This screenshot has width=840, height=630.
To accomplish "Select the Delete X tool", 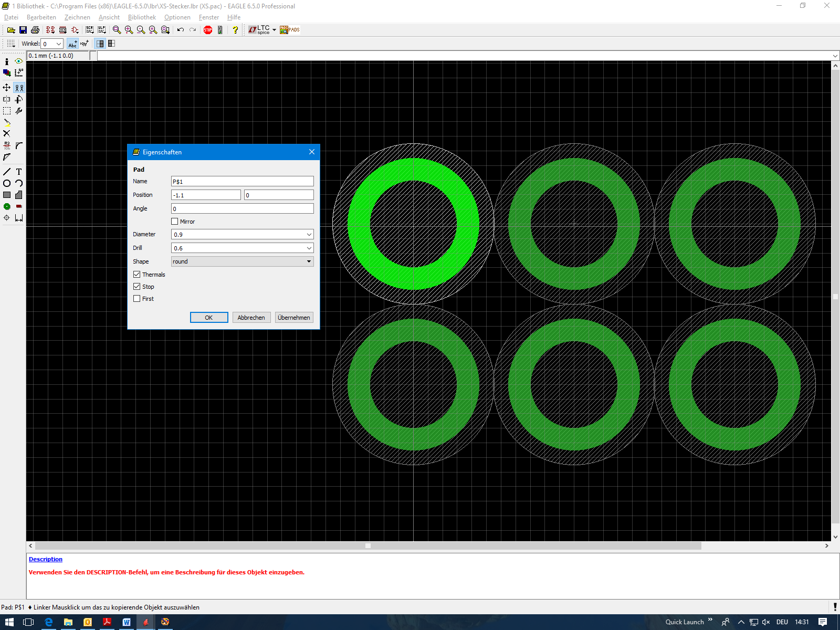I will point(7,134).
